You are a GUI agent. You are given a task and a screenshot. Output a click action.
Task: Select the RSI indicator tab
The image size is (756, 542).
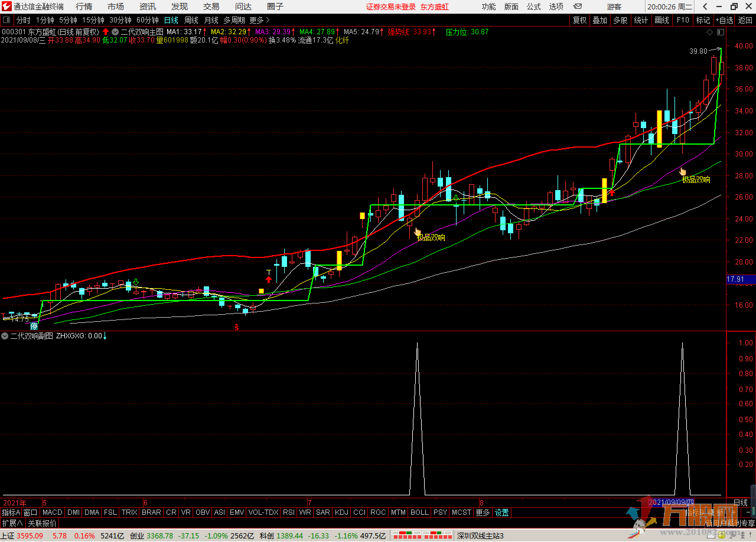click(x=289, y=512)
